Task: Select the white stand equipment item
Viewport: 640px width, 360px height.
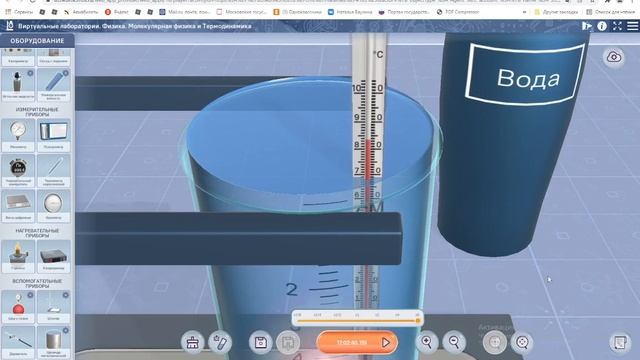Action: [x=53, y=307]
